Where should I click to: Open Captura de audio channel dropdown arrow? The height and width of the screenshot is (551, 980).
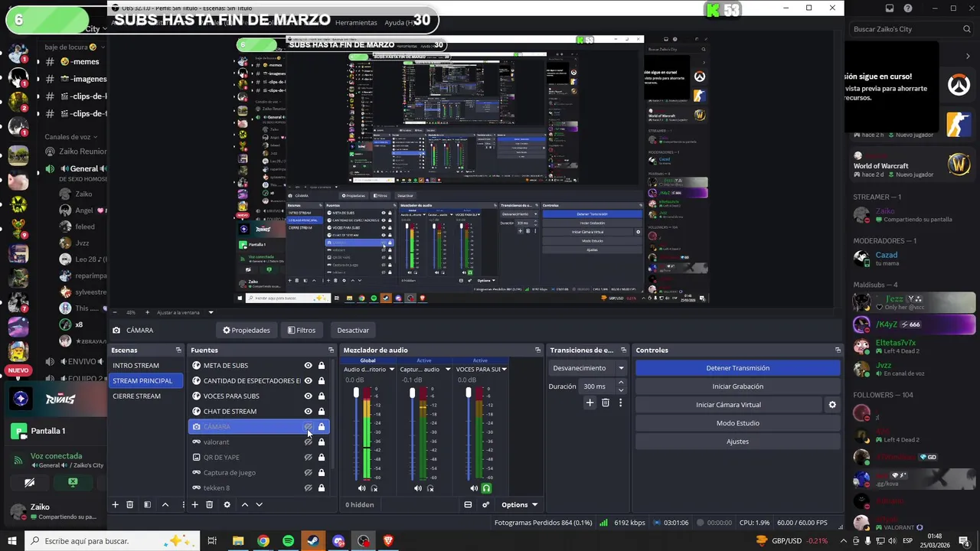pos(447,370)
